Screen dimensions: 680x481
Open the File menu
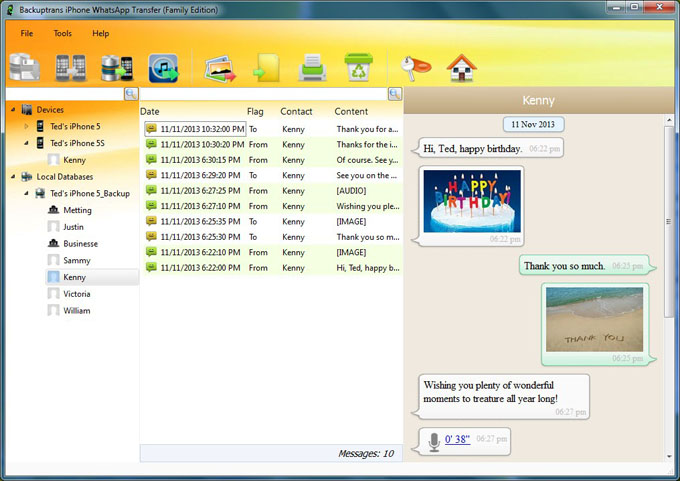[26, 33]
